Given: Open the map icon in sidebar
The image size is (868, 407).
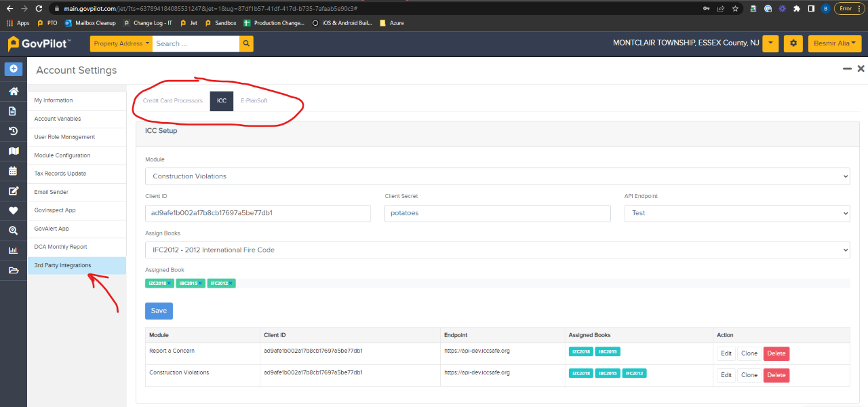Looking at the screenshot, I should pos(13,151).
